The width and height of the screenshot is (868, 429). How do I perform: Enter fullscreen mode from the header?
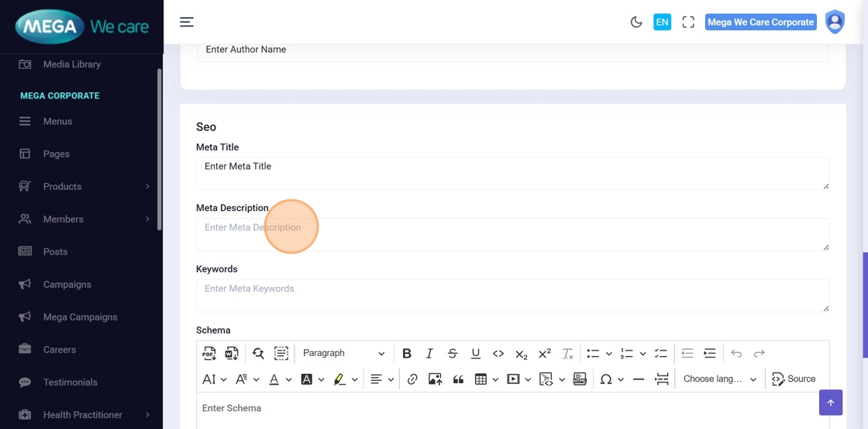(688, 22)
